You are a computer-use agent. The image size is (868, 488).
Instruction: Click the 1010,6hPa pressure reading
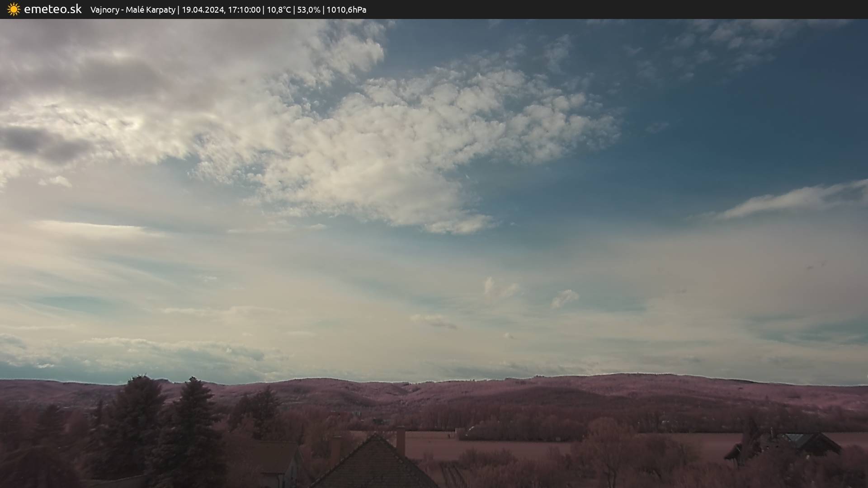point(346,10)
